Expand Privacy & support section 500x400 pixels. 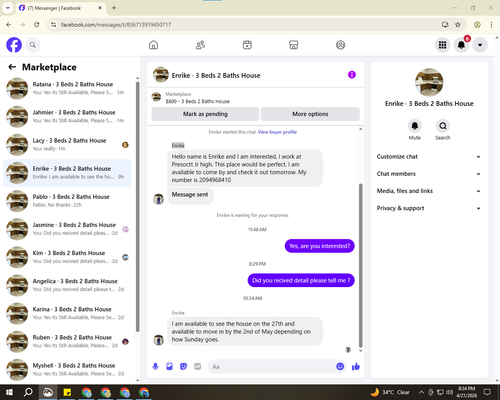click(x=429, y=208)
